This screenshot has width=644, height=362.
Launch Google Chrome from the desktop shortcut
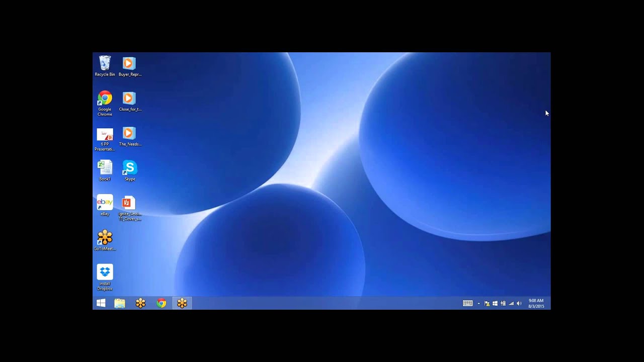(105, 104)
